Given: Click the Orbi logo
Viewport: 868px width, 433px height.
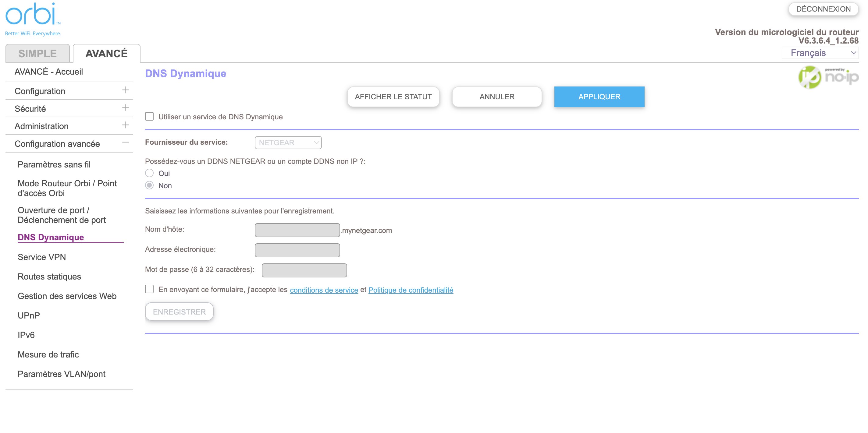Looking at the screenshot, I should point(33,19).
